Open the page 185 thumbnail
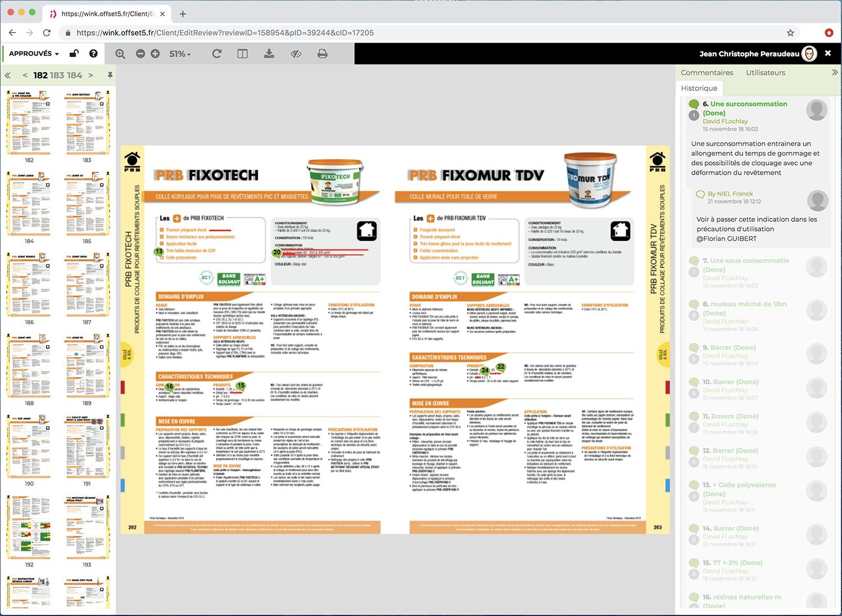The width and height of the screenshot is (842, 616). (86, 204)
